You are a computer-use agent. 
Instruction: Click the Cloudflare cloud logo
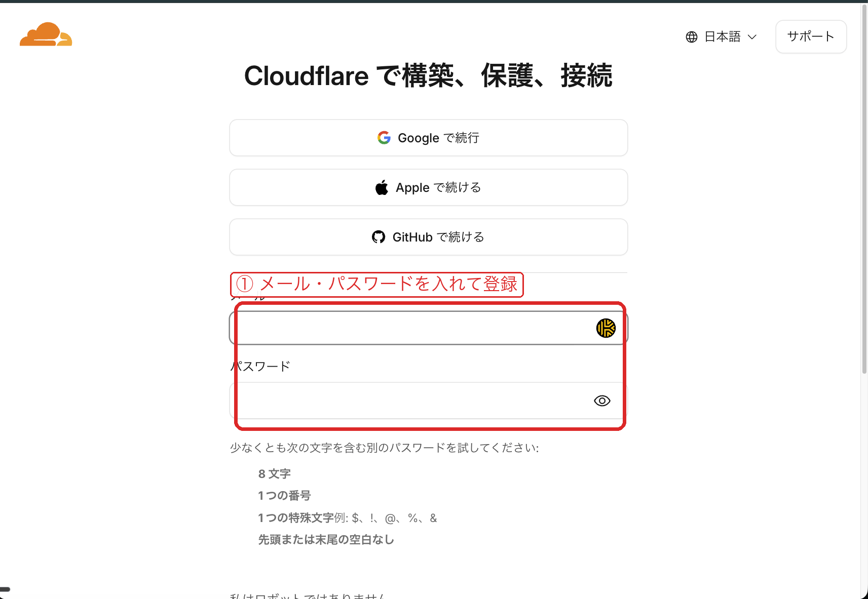point(46,34)
